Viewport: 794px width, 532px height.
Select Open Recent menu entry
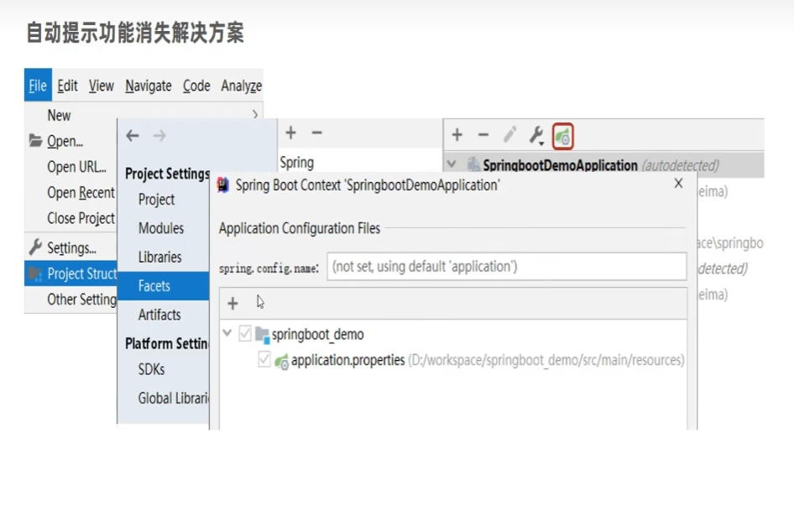point(81,192)
